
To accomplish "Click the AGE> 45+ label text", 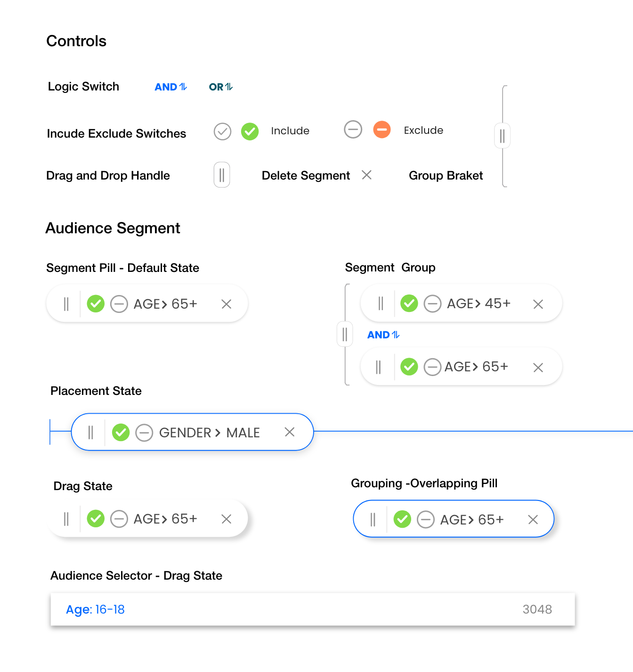I will click(479, 303).
